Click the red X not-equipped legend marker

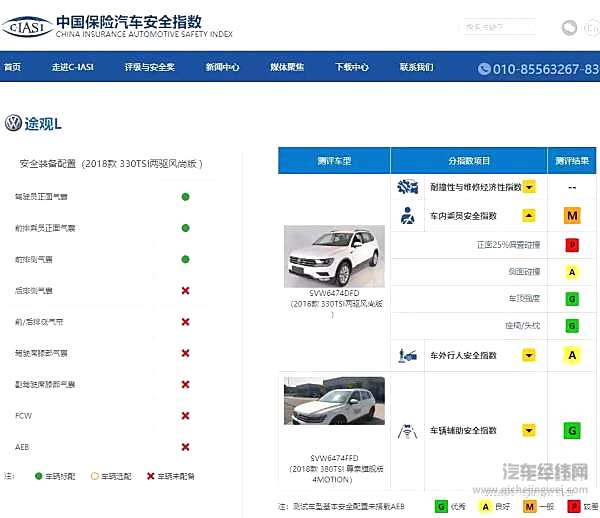151,476
